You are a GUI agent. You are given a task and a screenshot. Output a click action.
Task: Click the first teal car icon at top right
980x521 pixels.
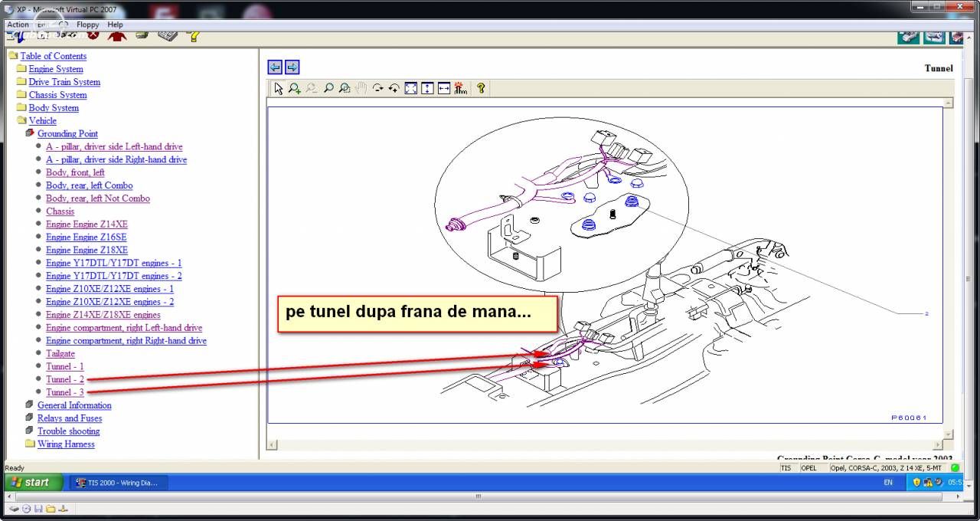[x=909, y=36]
